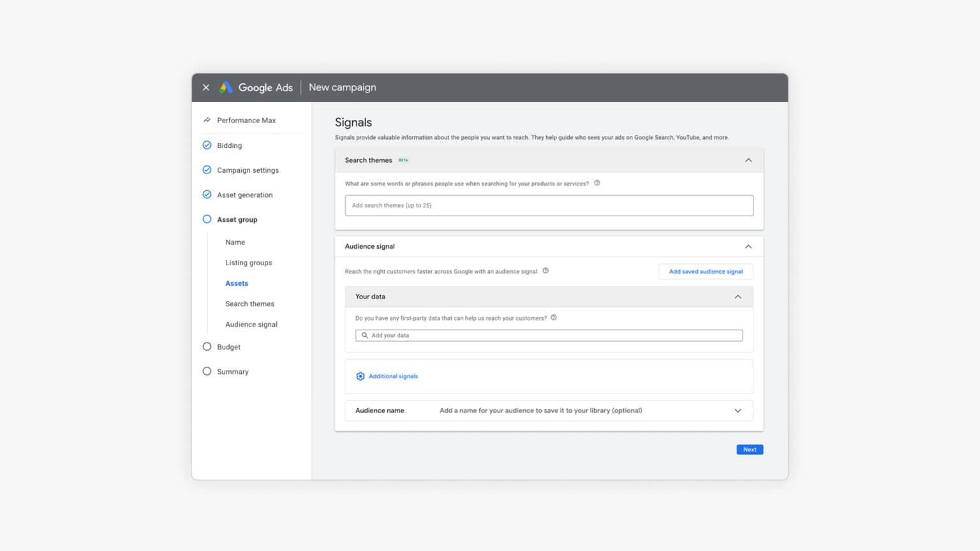
Task: Select the Budget step circle
Action: [x=207, y=346]
